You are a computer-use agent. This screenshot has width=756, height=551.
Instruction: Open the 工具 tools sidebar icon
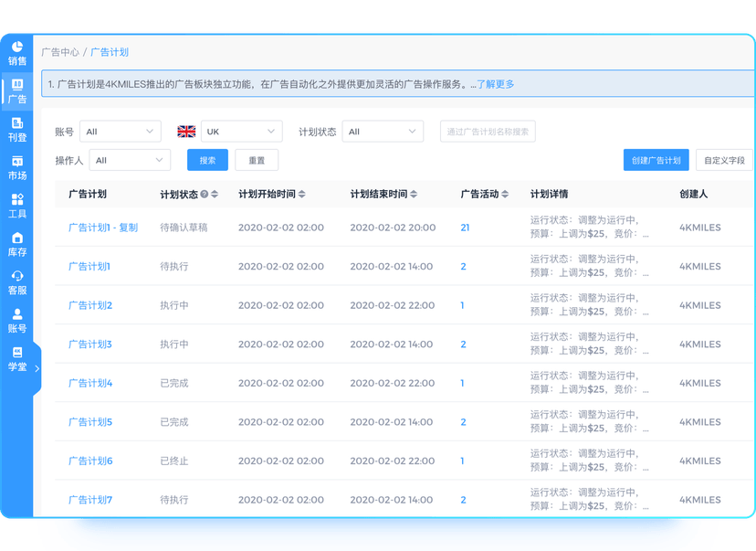click(16, 206)
